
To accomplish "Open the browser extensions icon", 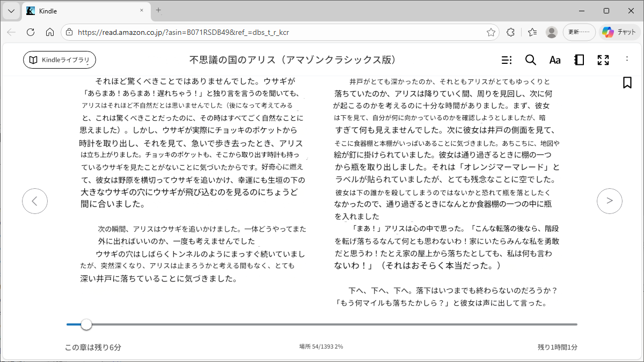I will coord(511,32).
